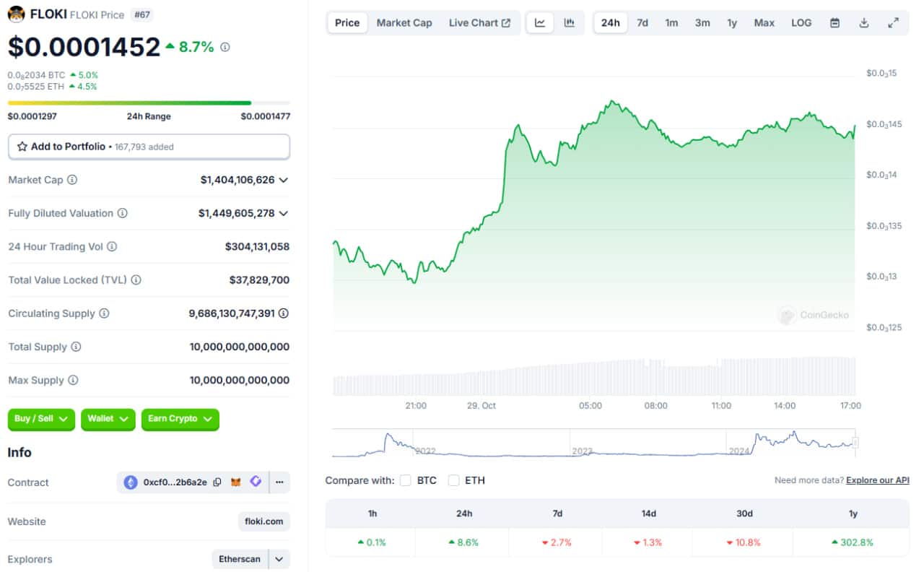This screenshot has height=572, width=924.
Task: Expand the explorers dropdown arrow beside Etherscan
Action: click(x=279, y=559)
